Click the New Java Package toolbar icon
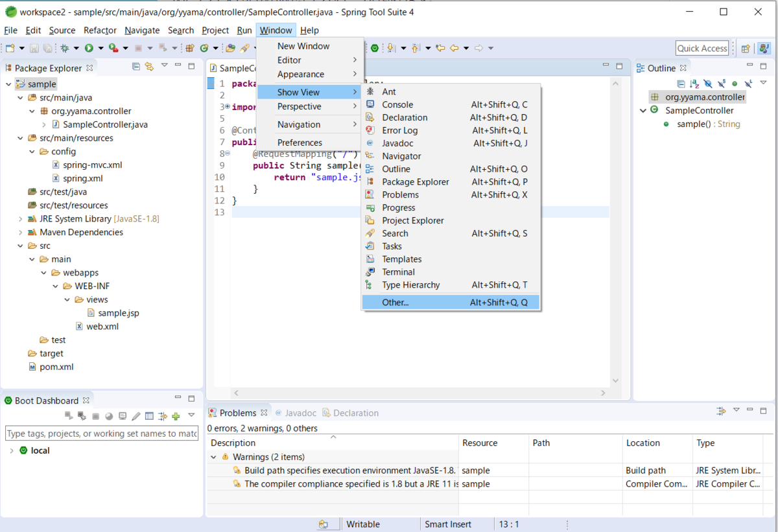 point(190,48)
